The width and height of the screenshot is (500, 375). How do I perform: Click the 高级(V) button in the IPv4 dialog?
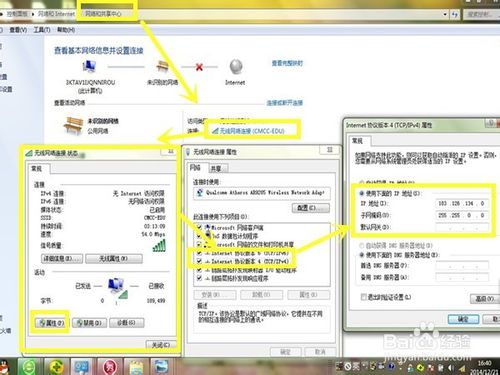click(x=484, y=299)
